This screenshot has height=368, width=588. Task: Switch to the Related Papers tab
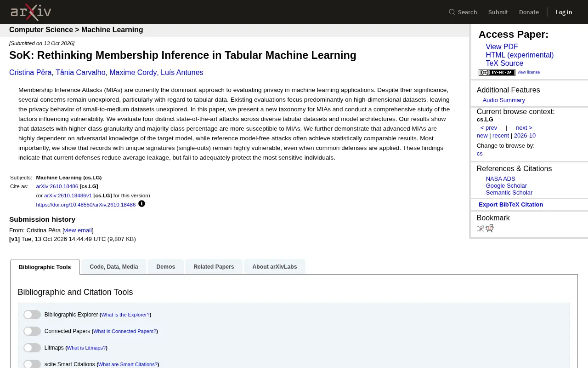pyautogui.click(x=214, y=267)
